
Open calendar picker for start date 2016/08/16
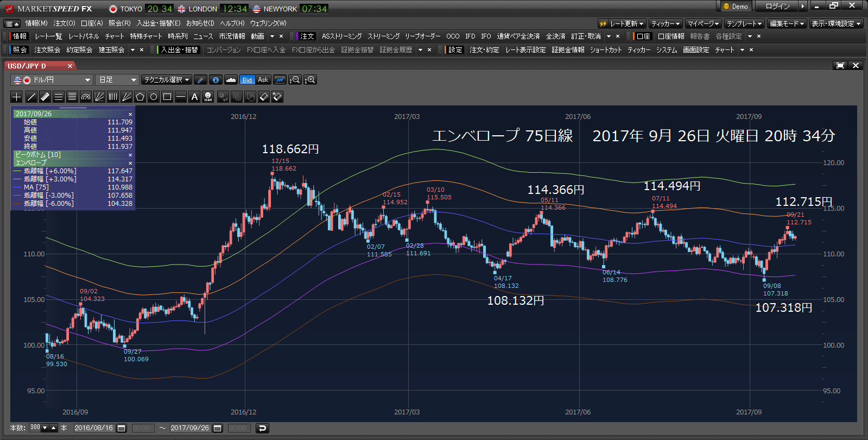(x=122, y=428)
